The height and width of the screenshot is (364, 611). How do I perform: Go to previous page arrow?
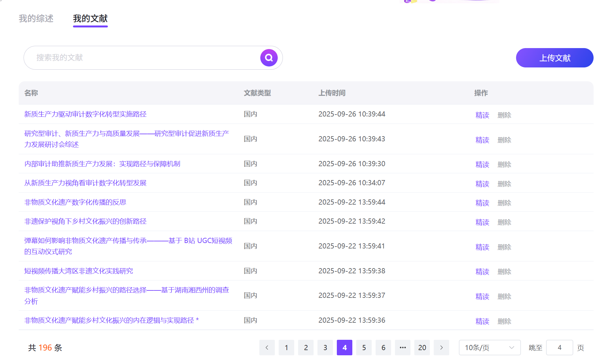tap(267, 348)
